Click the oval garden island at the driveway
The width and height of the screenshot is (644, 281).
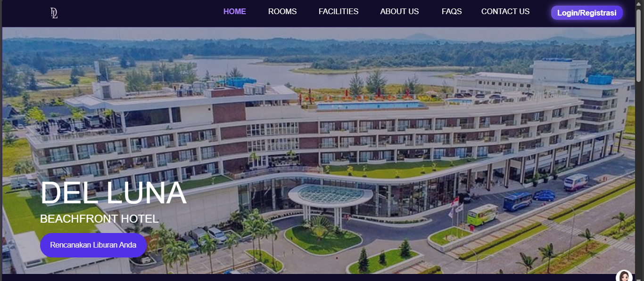pos(323,239)
